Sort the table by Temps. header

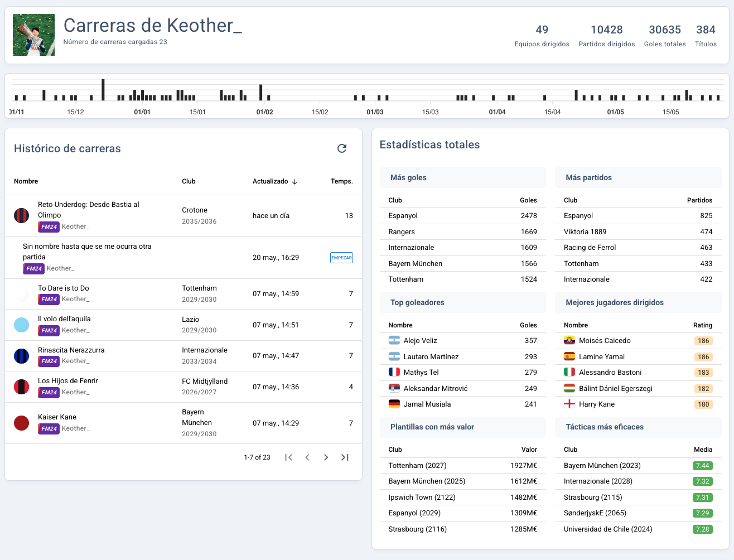point(341,181)
